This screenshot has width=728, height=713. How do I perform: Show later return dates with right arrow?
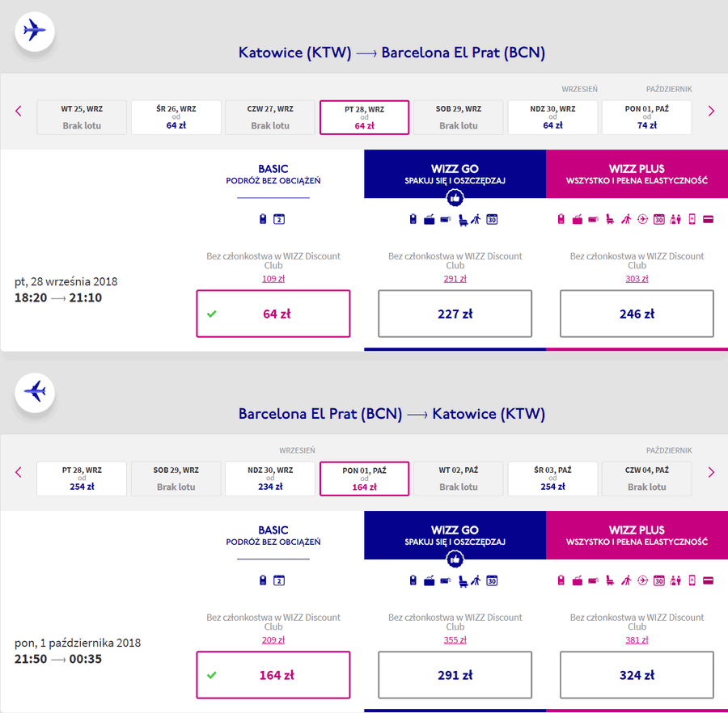point(711,472)
